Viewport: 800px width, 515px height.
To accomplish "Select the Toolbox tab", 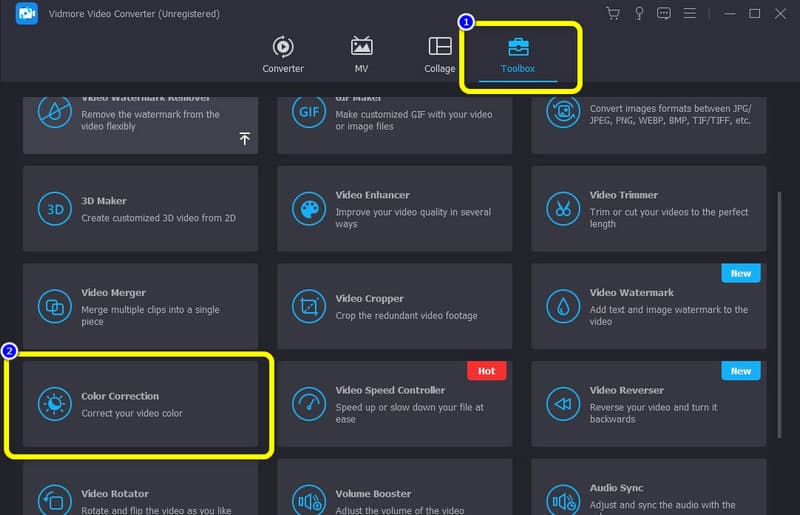I will [x=518, y=55].
